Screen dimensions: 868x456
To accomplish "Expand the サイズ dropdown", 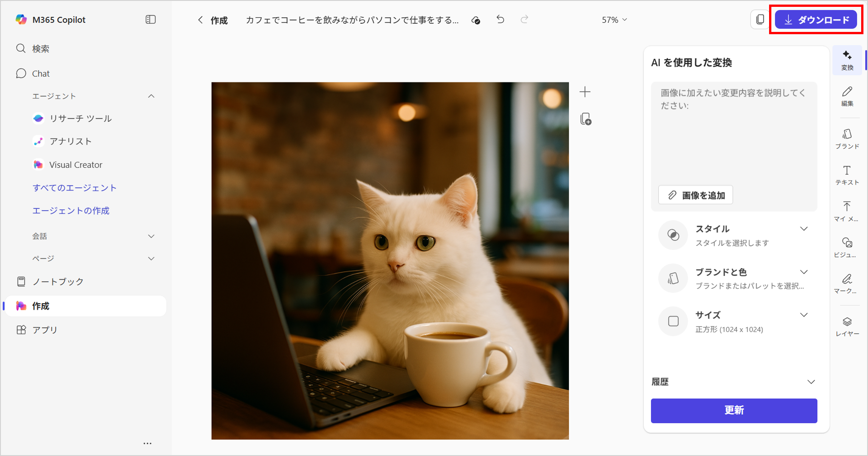I will point(804,315).
